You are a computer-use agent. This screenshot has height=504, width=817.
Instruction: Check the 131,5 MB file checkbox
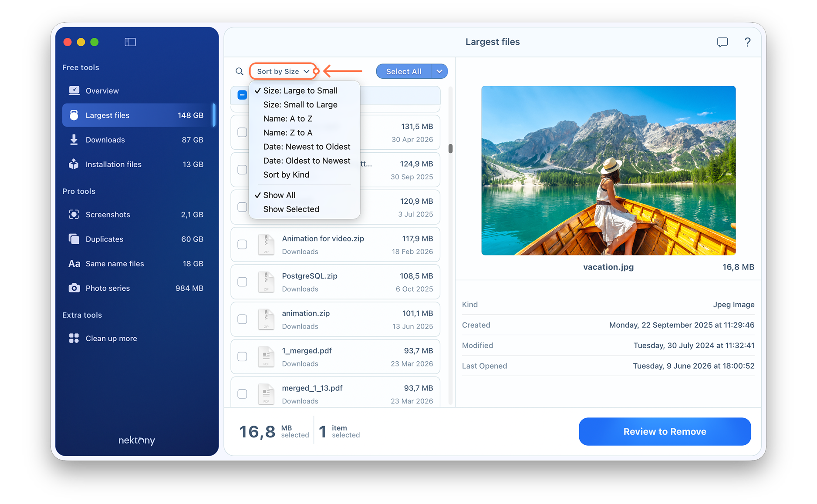click(x=242, y=132)
